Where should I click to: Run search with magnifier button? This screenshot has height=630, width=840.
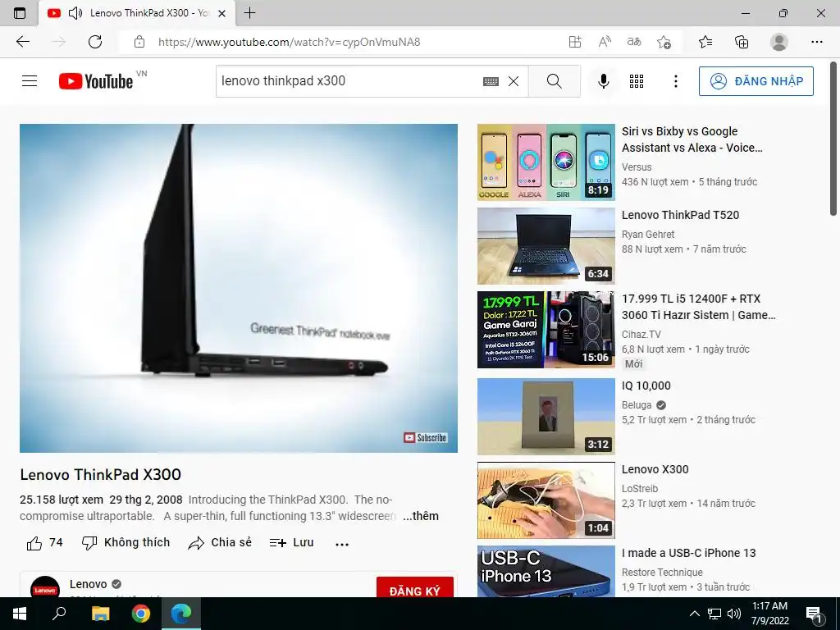(x=555, y=81)
